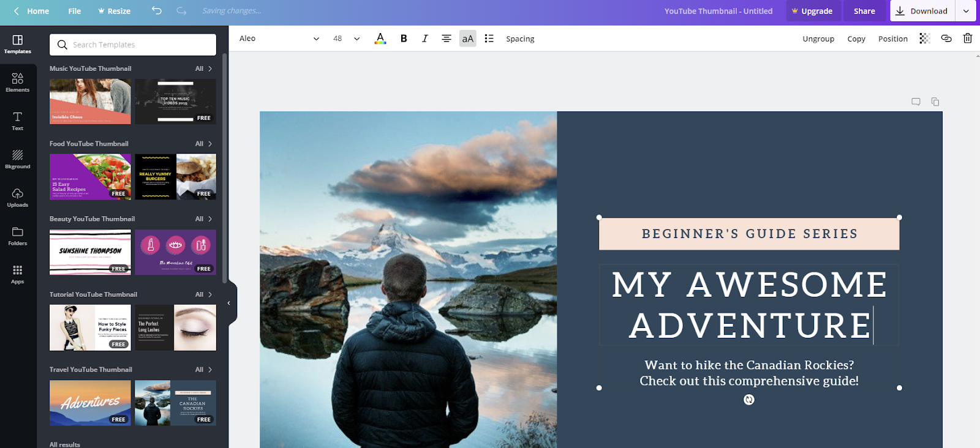
Task: Open the text color picker
Action: point(380,39)
